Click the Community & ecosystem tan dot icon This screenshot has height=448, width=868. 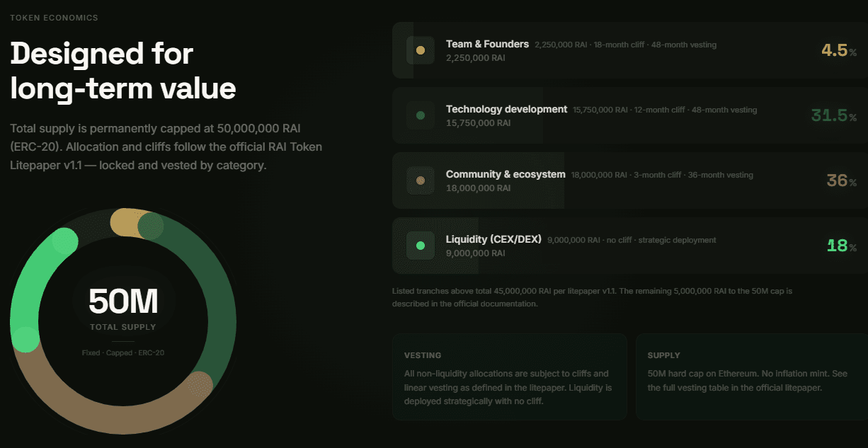tap(421, 180)
